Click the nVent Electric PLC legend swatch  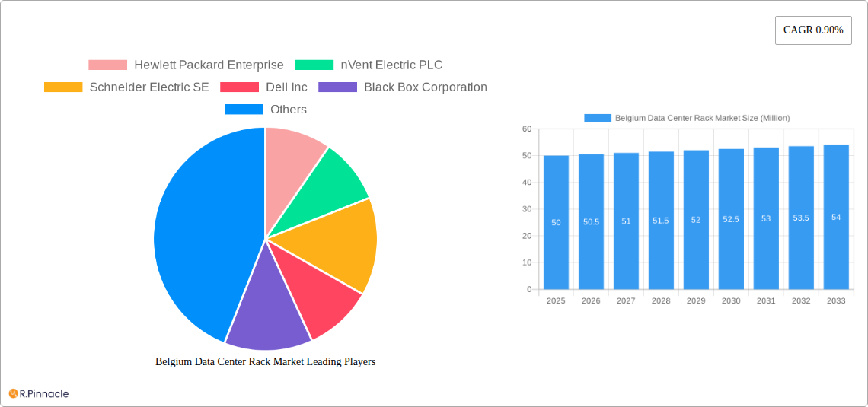(x=314, y=65)
